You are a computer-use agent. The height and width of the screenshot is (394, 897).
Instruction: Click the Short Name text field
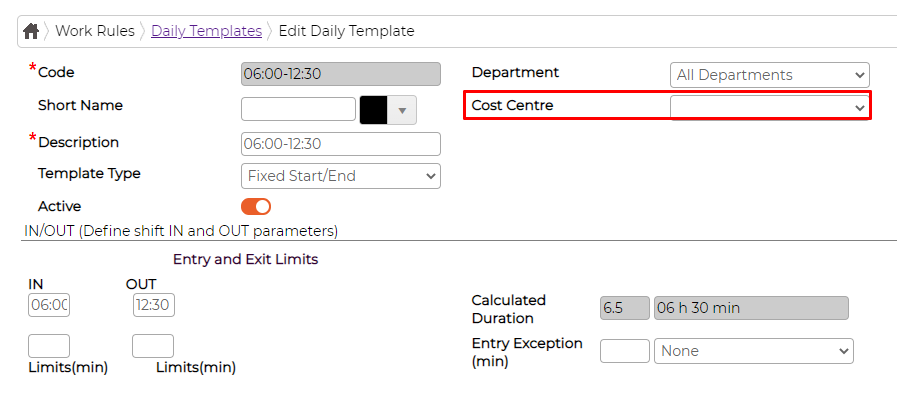click(x=299, y=109)
